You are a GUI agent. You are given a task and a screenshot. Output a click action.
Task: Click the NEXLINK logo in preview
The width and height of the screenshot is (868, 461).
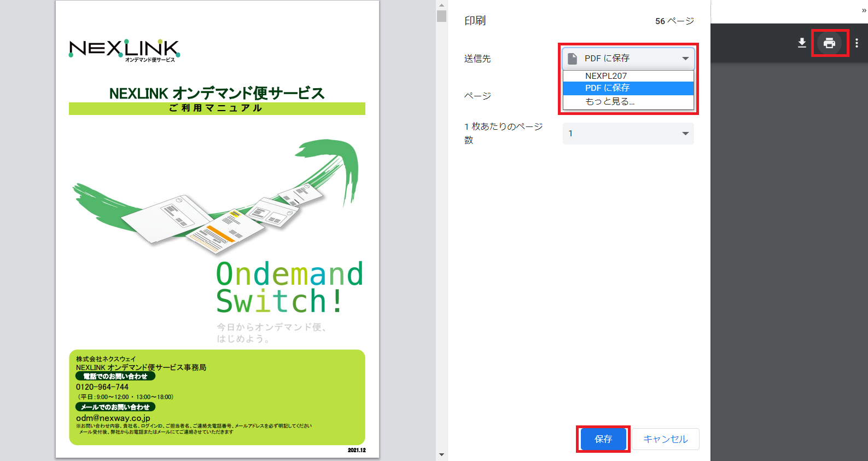[125, 50]
